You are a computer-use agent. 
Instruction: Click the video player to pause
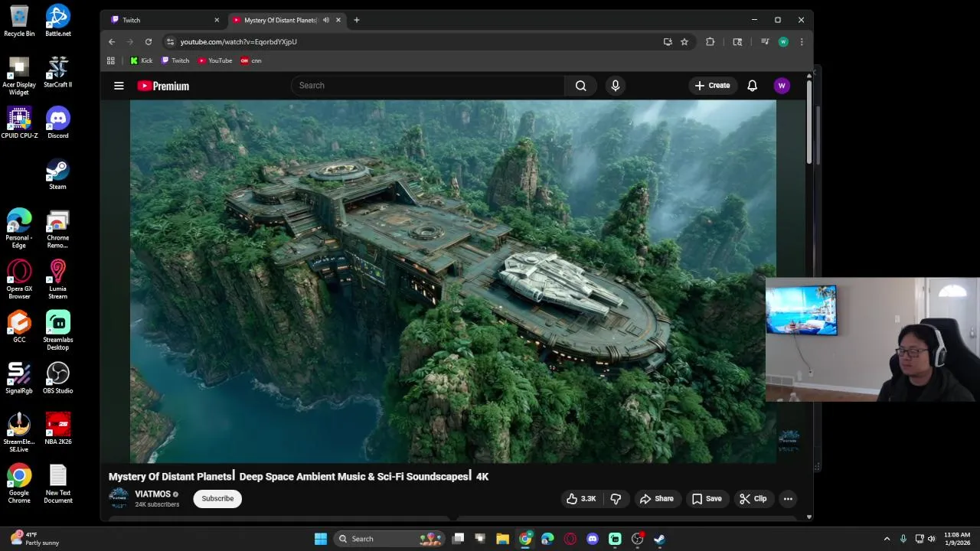(x=452, y=282)
